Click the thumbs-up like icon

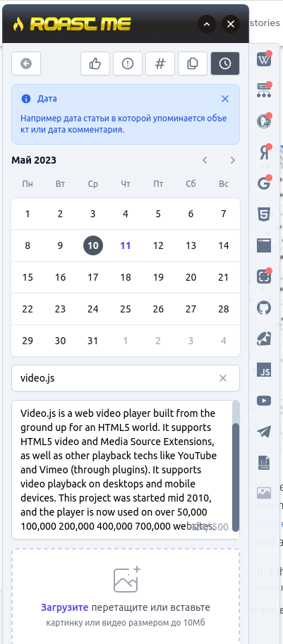point(95,63)
